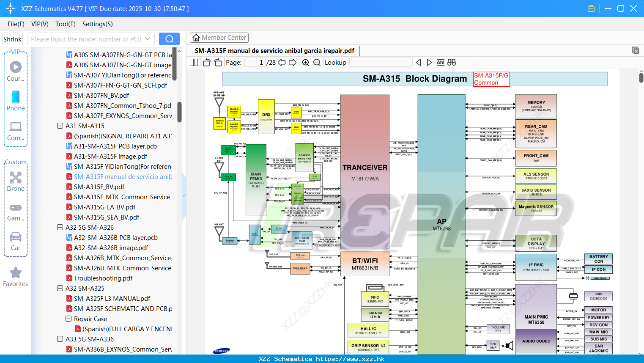Image resolution: width=644 pixels, height=363 pixels.
Task: Zoom out of the schematic
Action: (317, 63)
